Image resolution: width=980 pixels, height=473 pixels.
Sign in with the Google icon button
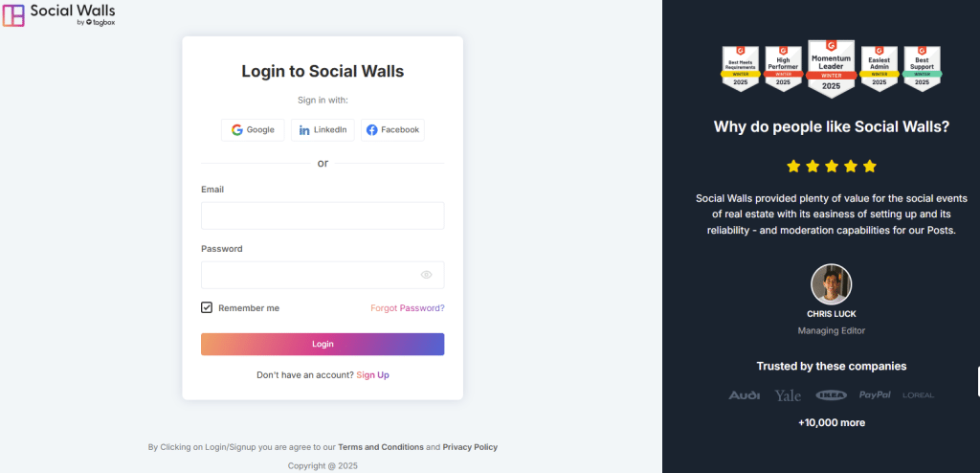(253, 130)
